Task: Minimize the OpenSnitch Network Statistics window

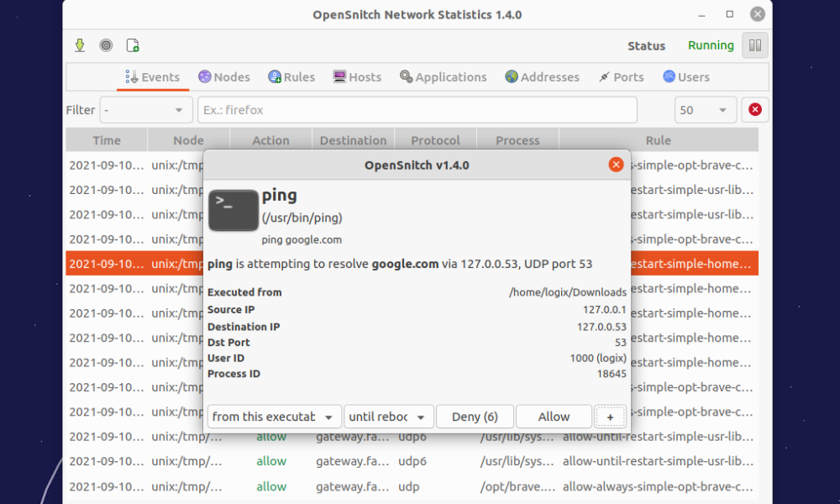Action: click(x=701, y=15)
